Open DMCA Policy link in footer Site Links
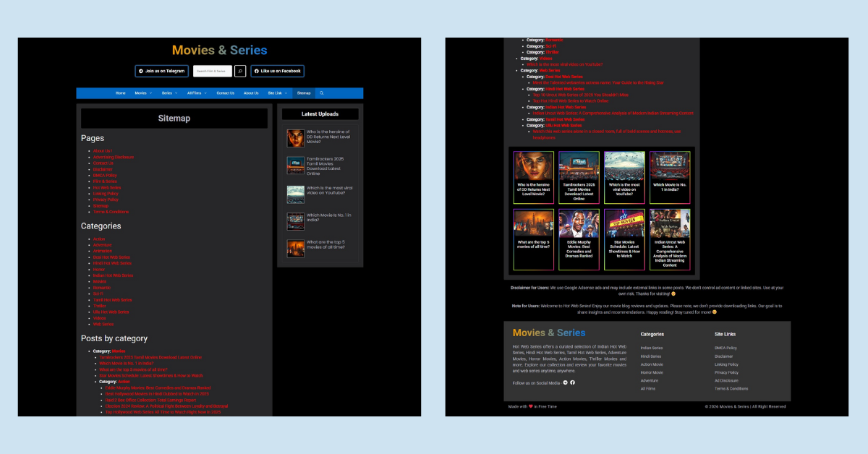Viewport: 868px width, 454px height. coord(726,348)
